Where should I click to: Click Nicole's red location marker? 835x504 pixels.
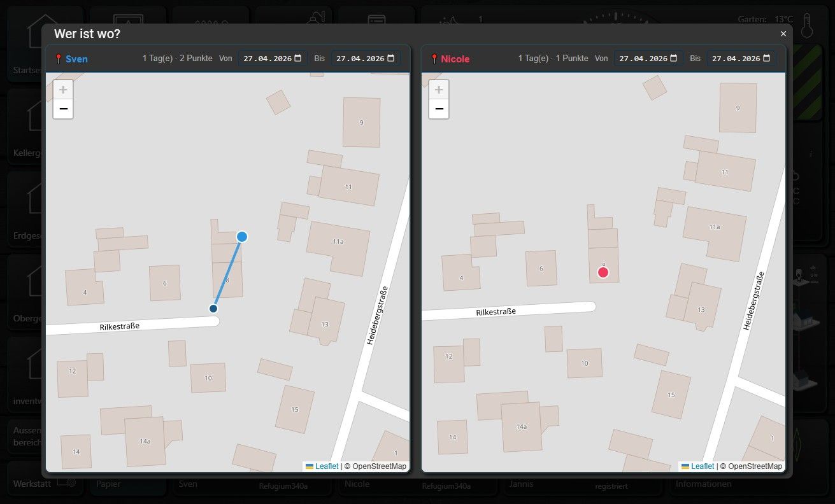pos(603,273)
